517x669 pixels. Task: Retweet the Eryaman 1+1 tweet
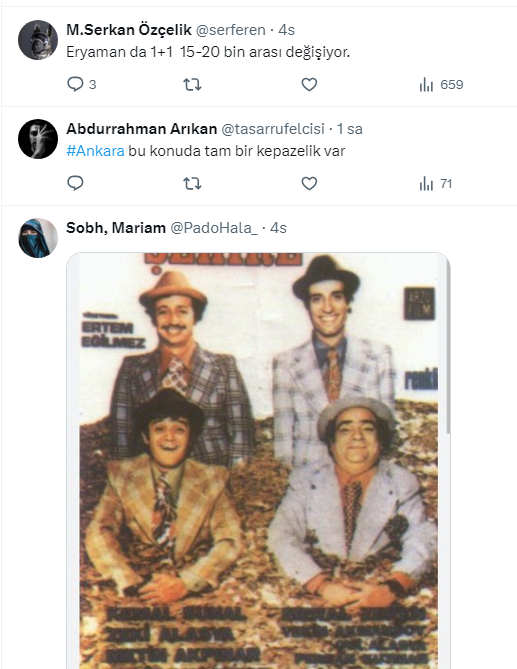click(x=192, y=84)
